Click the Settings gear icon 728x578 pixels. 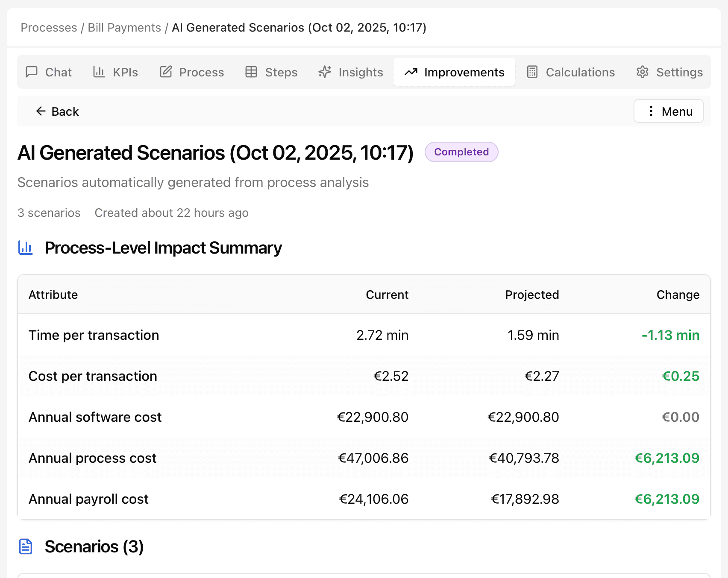[x=643, y=72]
